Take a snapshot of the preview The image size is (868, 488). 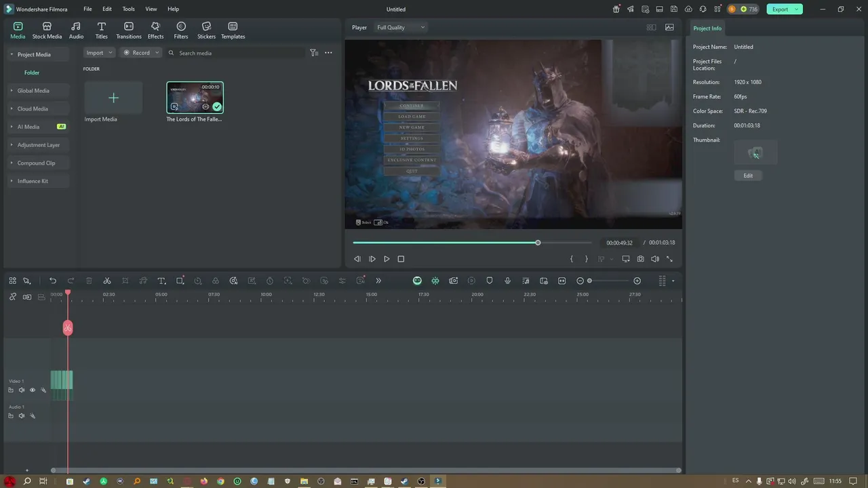(x=640, y=259)
